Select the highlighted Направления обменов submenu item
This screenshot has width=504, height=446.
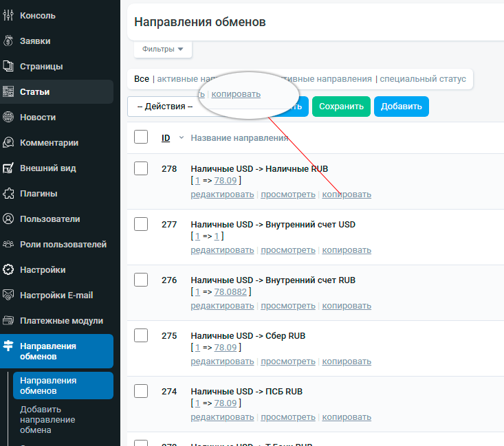click(63, 386)
